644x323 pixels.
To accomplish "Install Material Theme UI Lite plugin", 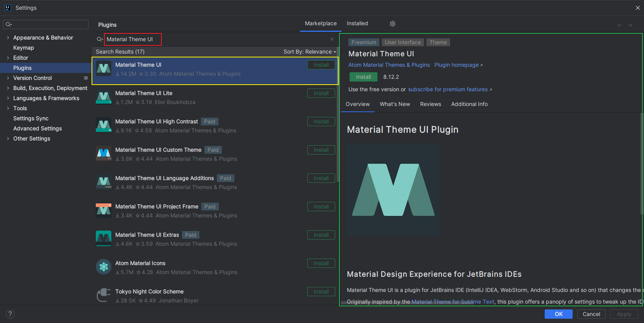I will pos(321,93).
